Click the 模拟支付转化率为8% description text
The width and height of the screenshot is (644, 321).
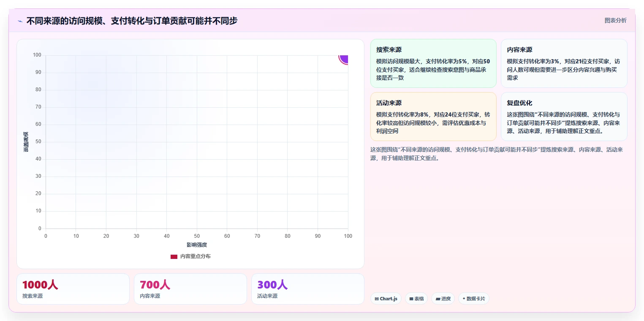click(x=433, y=123)
